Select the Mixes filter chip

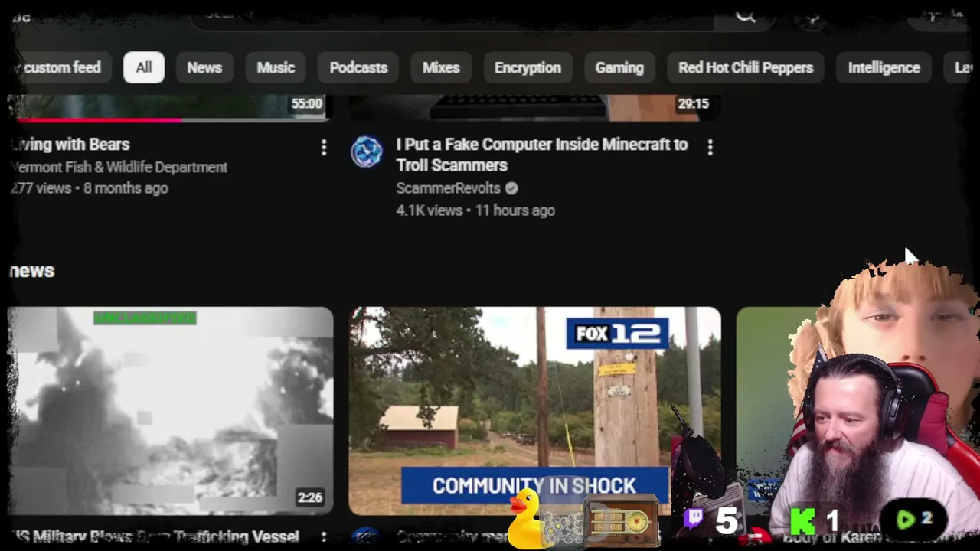pos(441,67)
